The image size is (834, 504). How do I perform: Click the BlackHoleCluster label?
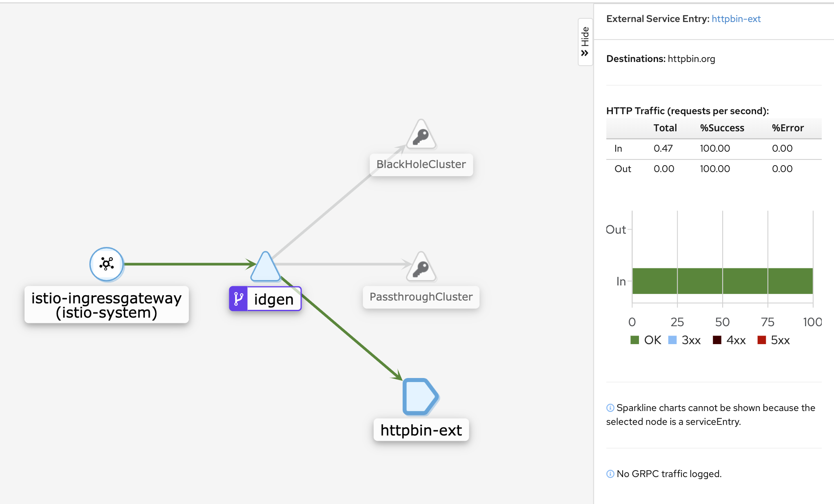click(421, 164)
